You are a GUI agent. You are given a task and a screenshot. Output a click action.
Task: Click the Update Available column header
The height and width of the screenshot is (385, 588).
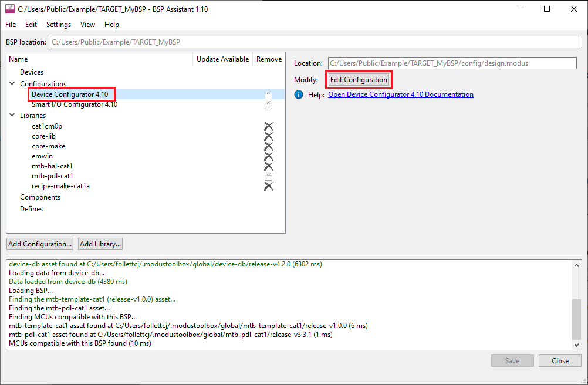[x=223, y=59]
